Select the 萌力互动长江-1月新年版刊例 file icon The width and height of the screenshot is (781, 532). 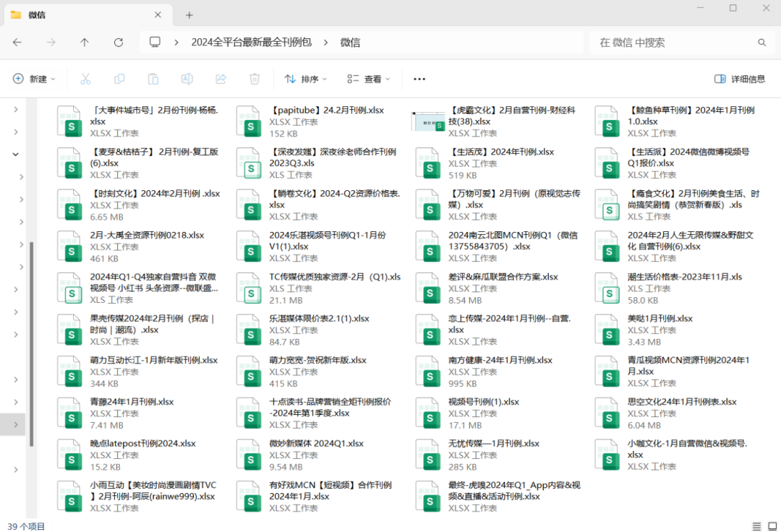point(69,372)
